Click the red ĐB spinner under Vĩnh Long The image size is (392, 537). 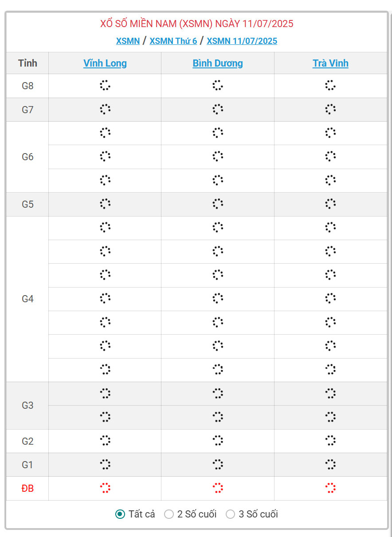coord(105,488)
